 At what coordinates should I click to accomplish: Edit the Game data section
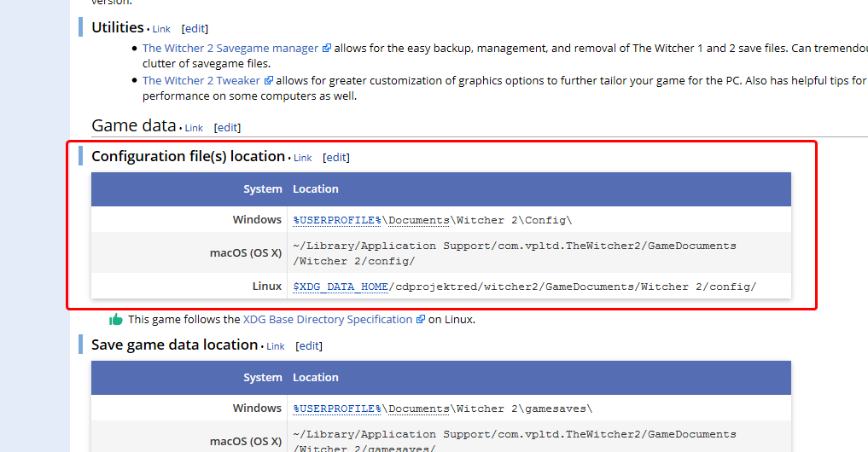(x=227, y=128)
